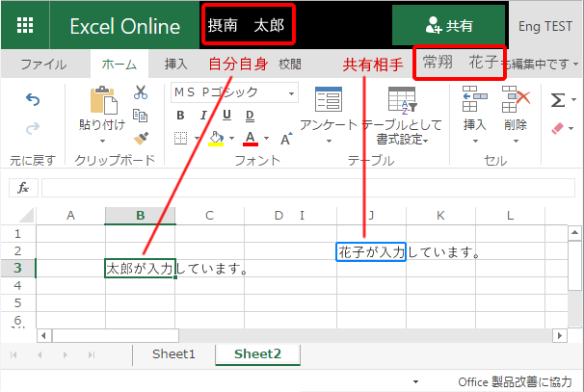Click the Format Painter brush icon

tap(141, 138)
